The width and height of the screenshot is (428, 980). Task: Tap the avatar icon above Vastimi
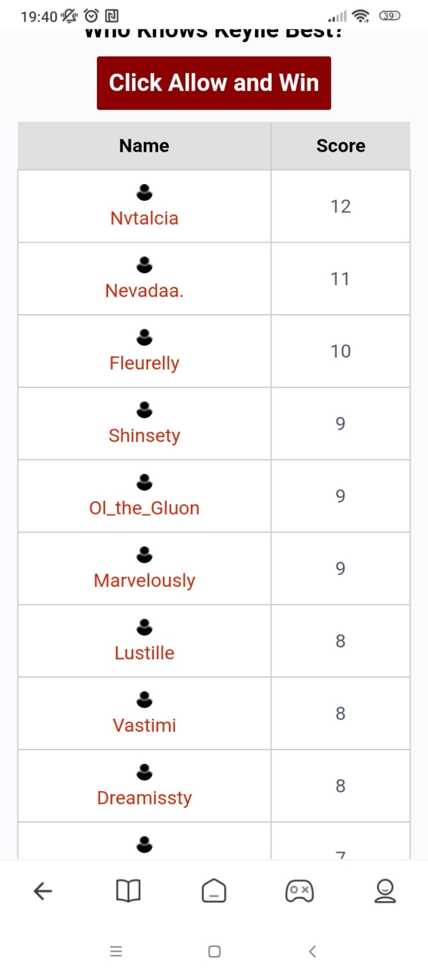[x=144, y=700]
